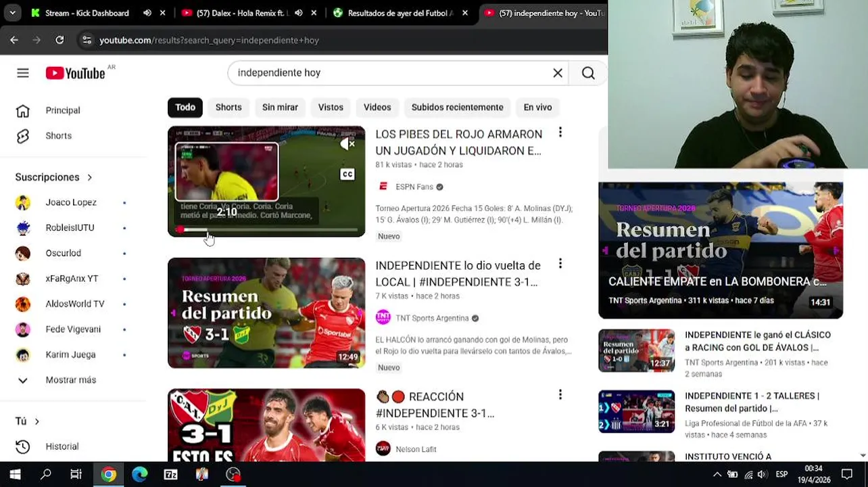
Task: Expand the 'Tú' section arrow
Action: click(x=37, y=421)
